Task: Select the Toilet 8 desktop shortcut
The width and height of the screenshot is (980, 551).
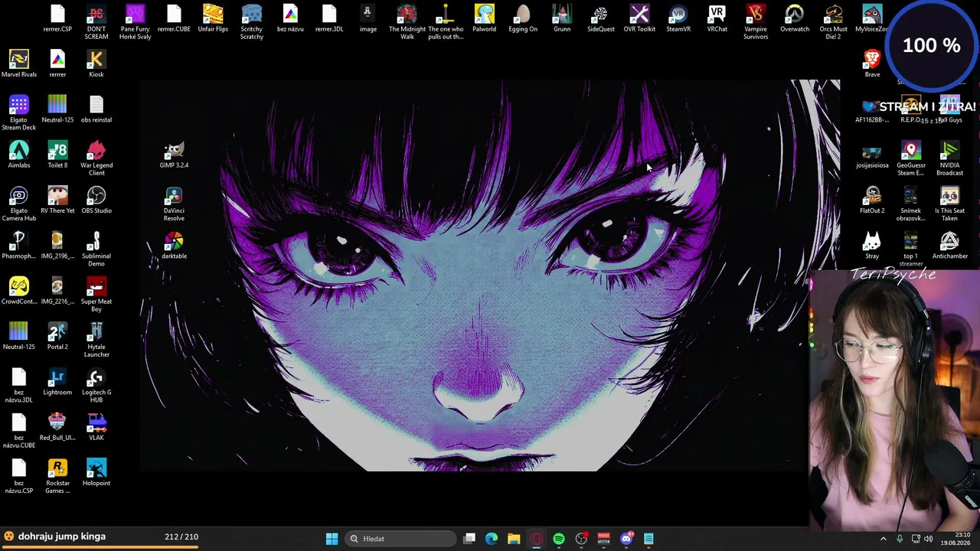Action: [57, 155]
